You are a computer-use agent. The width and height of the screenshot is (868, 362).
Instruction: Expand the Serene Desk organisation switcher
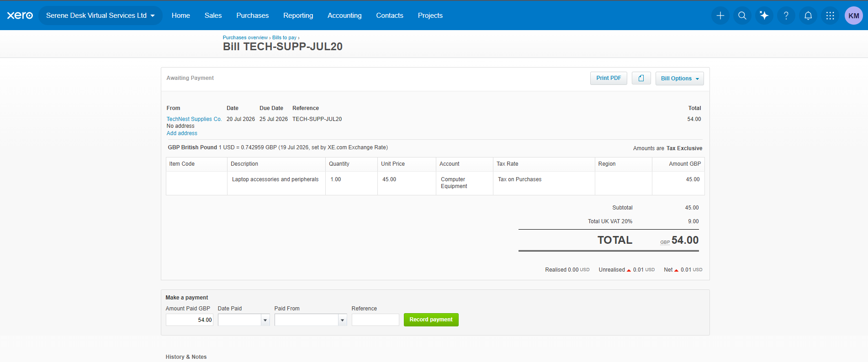click(x=101, y=16)
